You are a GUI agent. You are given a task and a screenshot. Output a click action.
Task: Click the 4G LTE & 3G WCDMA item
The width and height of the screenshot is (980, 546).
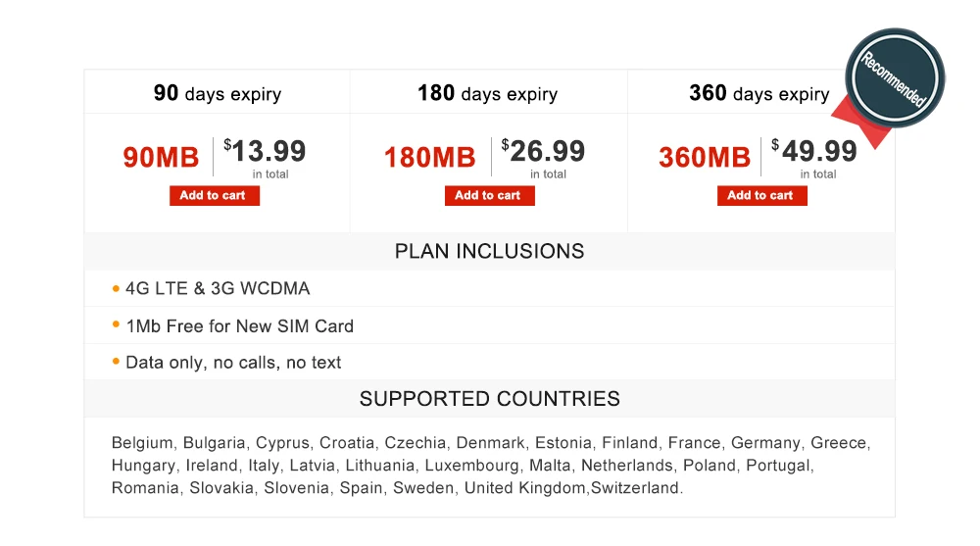218,289
